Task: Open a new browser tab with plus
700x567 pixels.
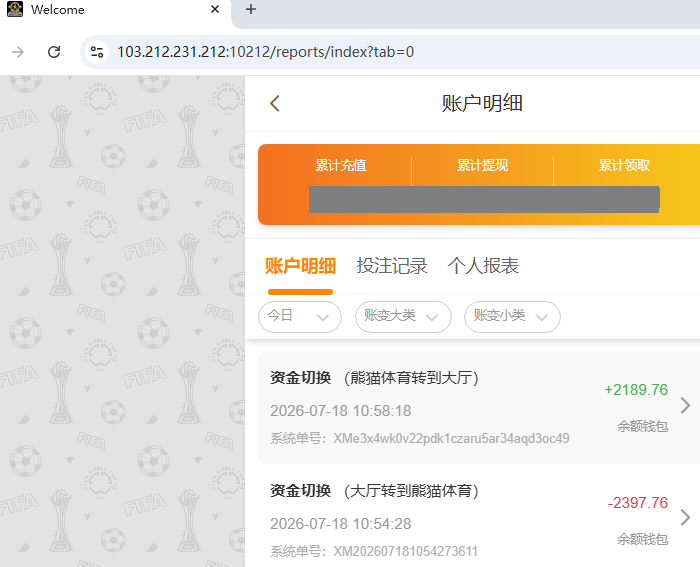Action: click(251, 9)
